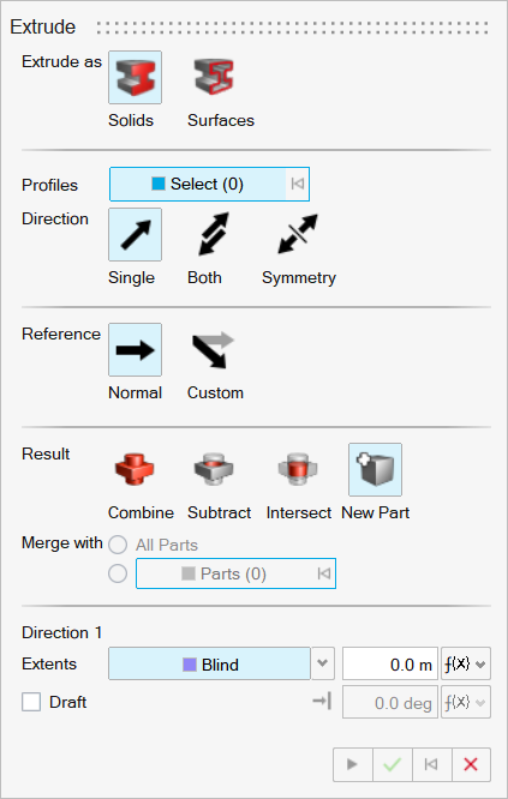The height and width of the screenshot is (799, 508).
Task: Select the All Parts radio button
Action: (118, 545)
